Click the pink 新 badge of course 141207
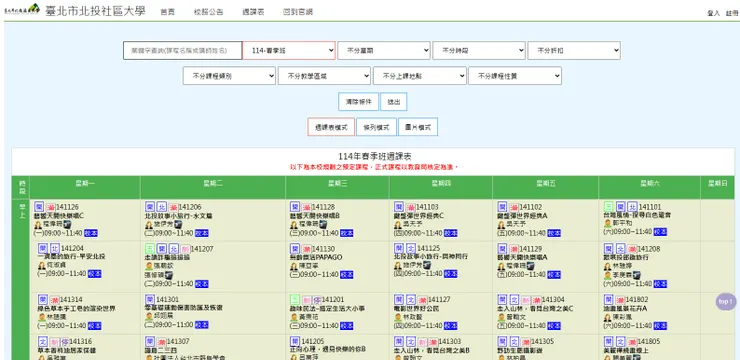The height and width of the screenshot is (360, 740). coord(185,249)
